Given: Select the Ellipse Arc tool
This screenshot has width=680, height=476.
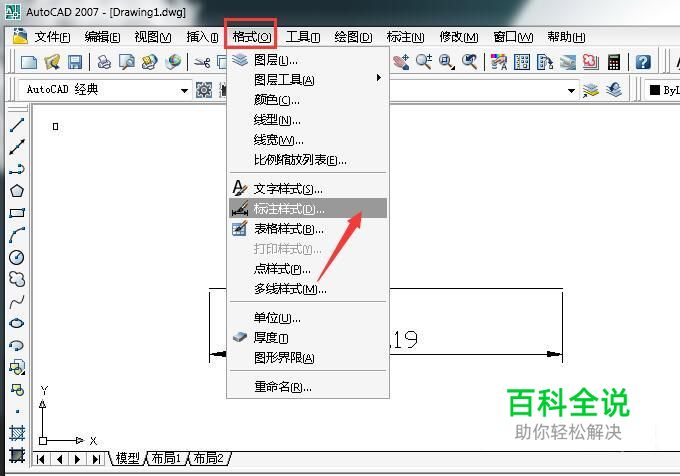Looking at the screenshot, I should [17, 346].
